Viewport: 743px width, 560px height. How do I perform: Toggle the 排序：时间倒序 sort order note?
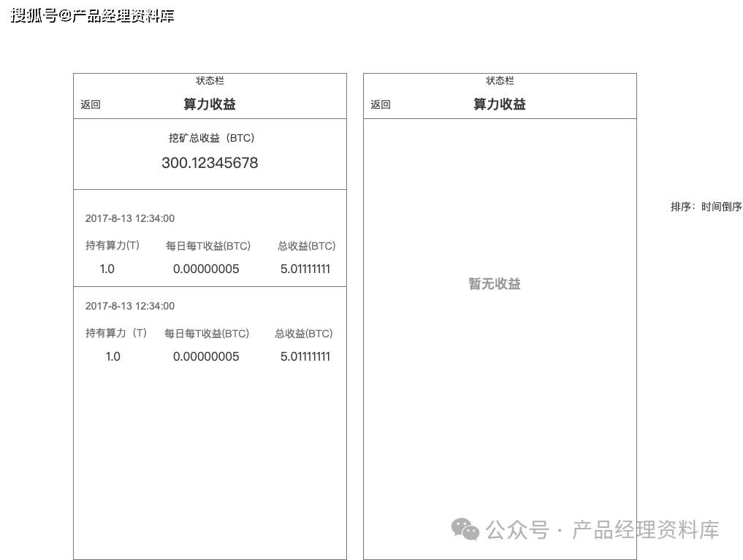(x=706, y=207)
